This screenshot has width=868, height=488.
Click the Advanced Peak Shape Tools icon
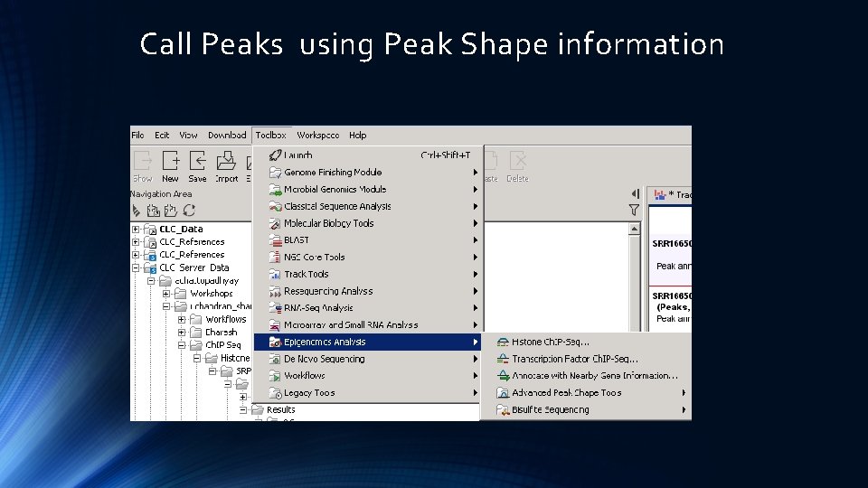tap(503, 393)
